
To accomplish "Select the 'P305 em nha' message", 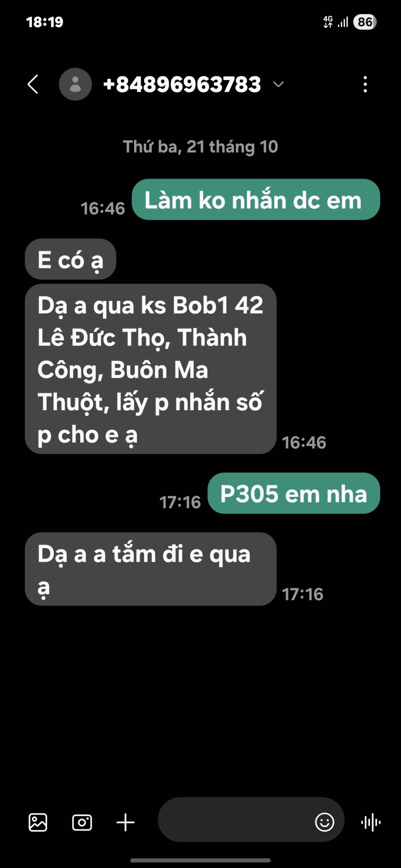I will [x=294, y=493].
